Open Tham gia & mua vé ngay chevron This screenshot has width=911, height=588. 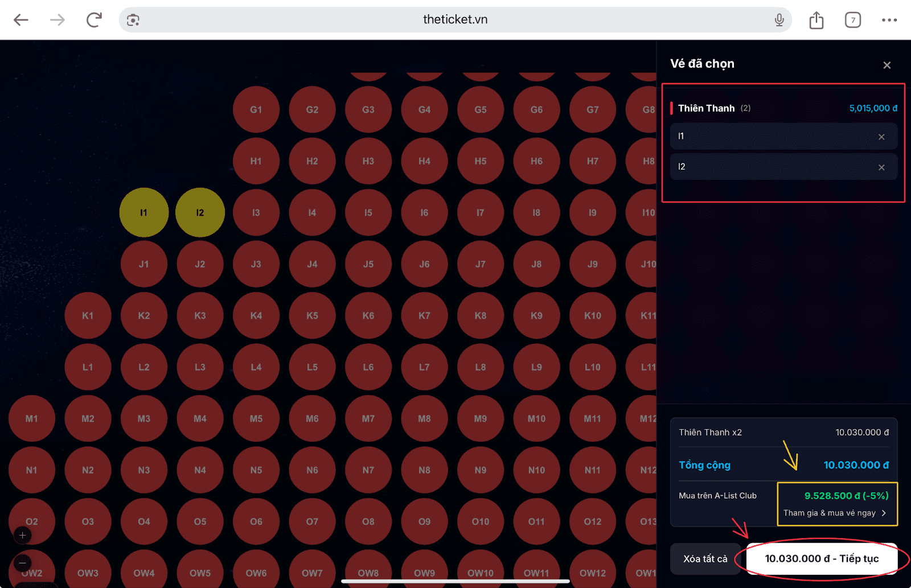(x=883, y=513)
